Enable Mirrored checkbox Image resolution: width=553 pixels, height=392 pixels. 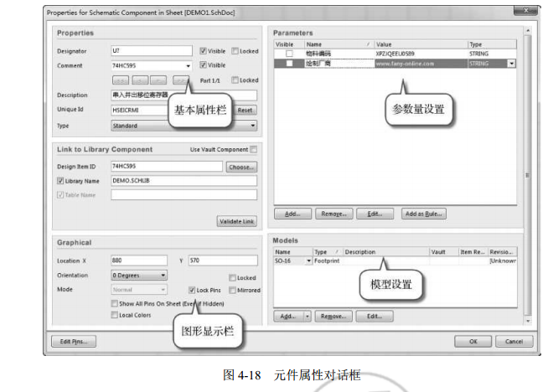click(232, 290)
